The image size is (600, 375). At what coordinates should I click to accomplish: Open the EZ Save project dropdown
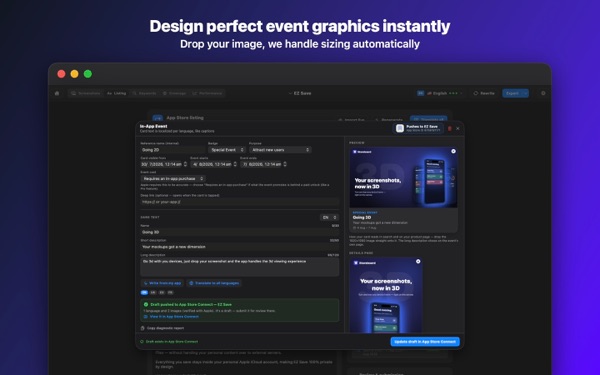tap(300, 93)
